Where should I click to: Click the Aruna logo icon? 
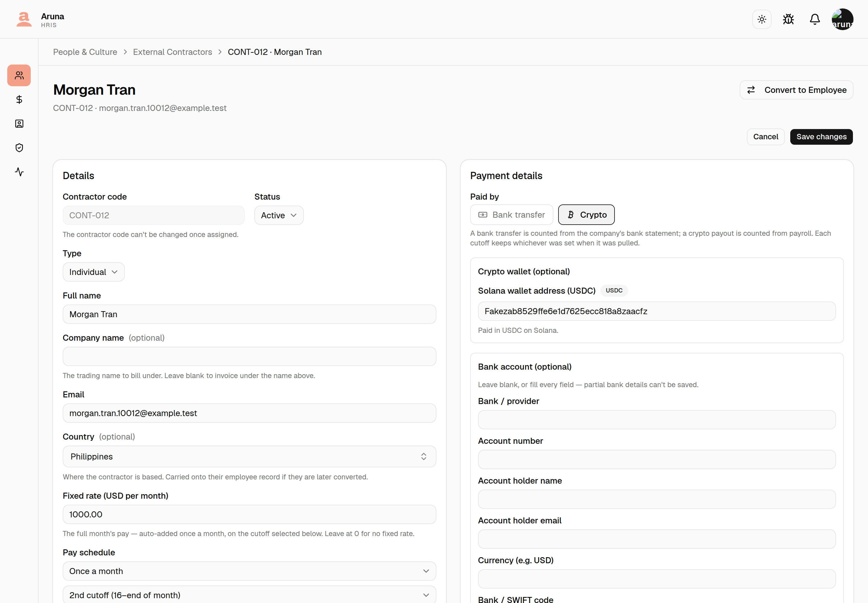24,19
